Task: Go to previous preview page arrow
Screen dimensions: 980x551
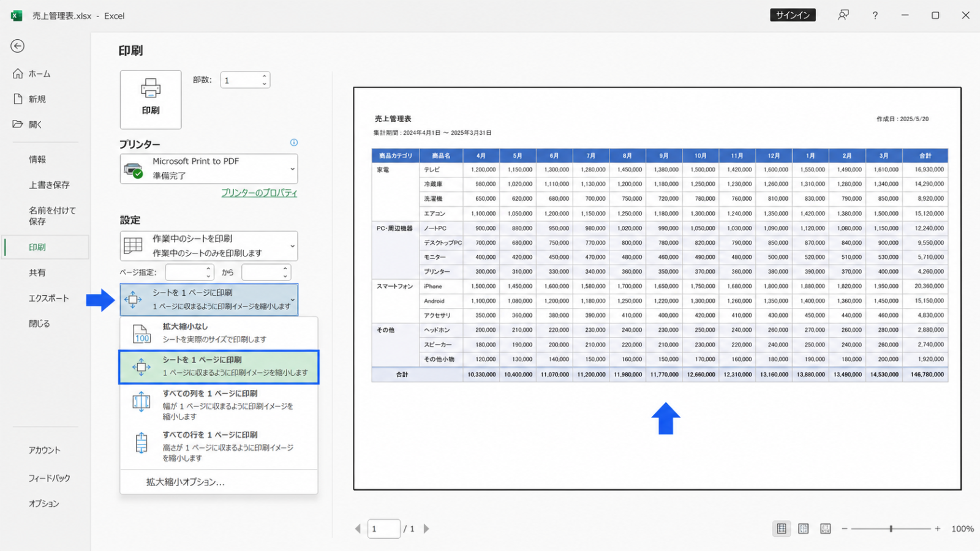Action: pos(358,528)
